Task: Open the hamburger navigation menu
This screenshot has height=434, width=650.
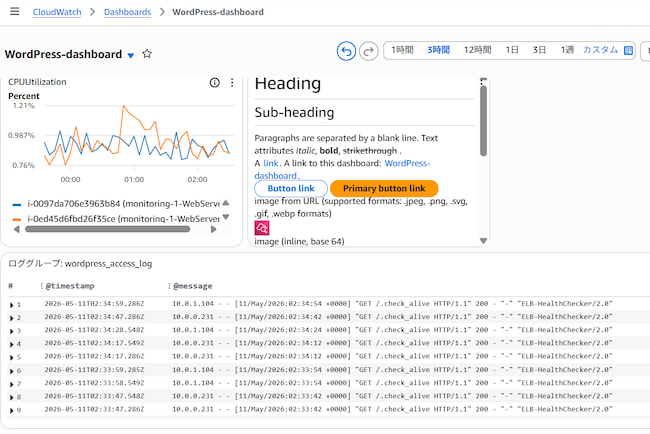Action: [15, 11]
